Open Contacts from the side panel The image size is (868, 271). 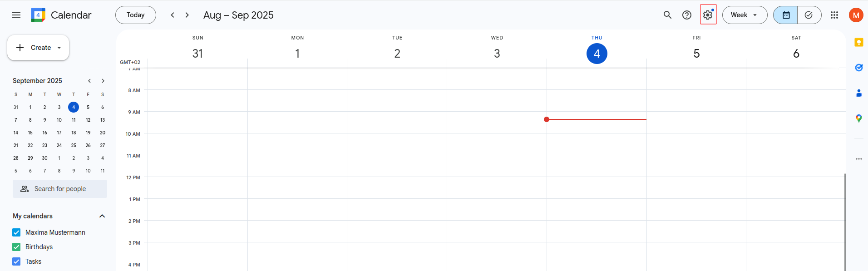pyautogui.click(x=859, y=93)
